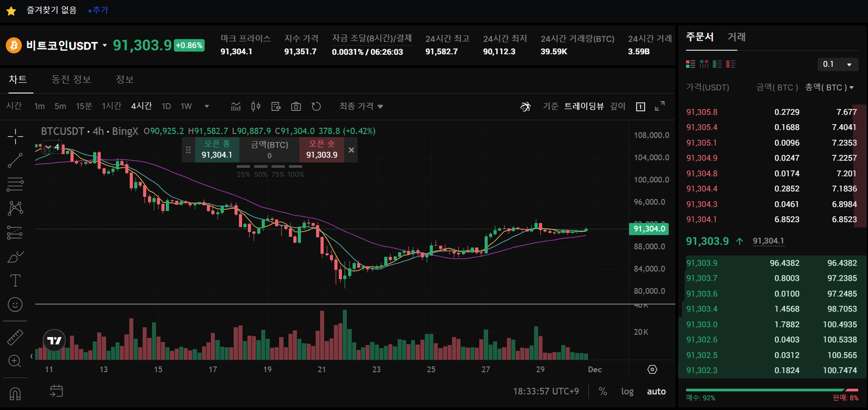Open the chart indicators menu
This screenshot has height=410, width=868.
point(236,107)
